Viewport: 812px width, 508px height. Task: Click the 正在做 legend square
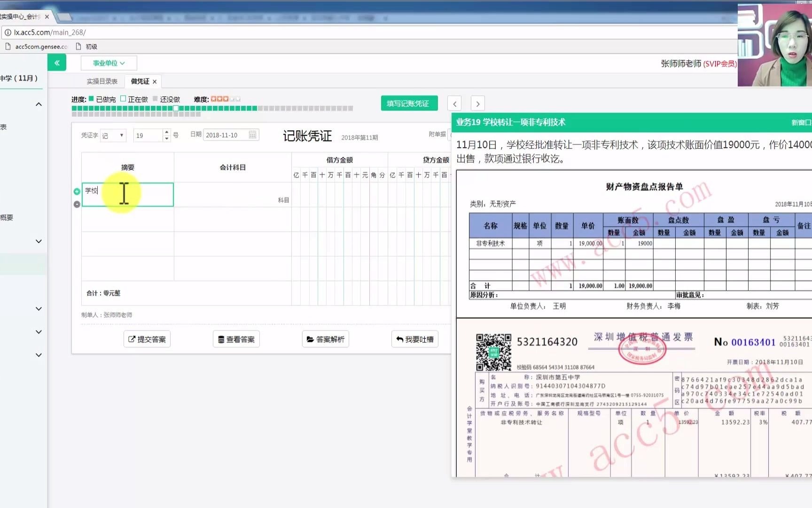[x=123, y=99]
